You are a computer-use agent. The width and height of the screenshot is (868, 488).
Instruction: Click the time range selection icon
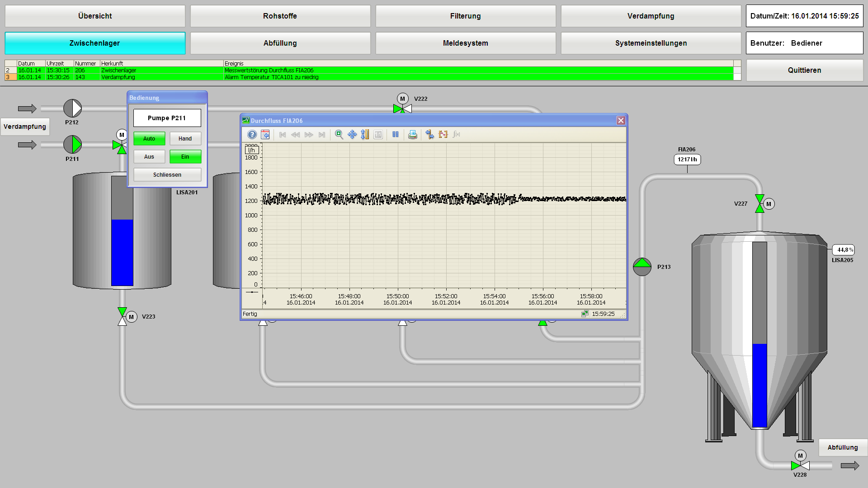(x=443, y=135)
